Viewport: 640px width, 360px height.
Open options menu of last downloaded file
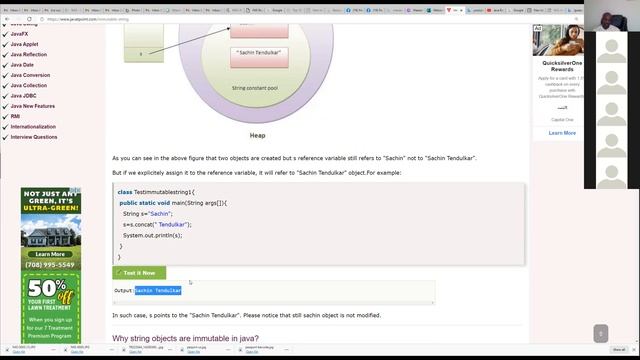click(x=286, y=350)
